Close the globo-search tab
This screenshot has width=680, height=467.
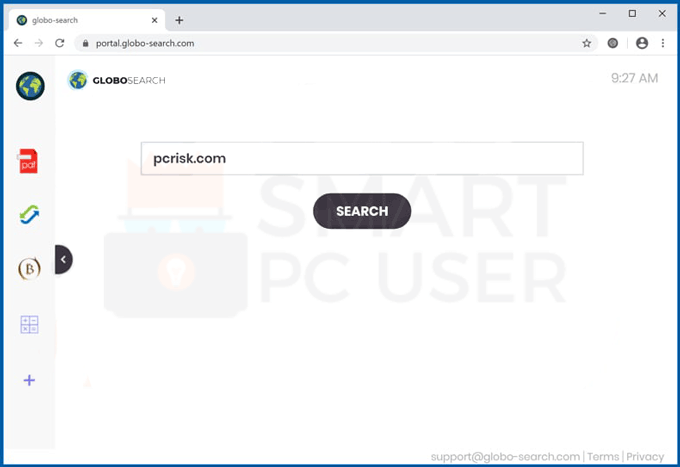pyautogui.click(x=154, y=20)
